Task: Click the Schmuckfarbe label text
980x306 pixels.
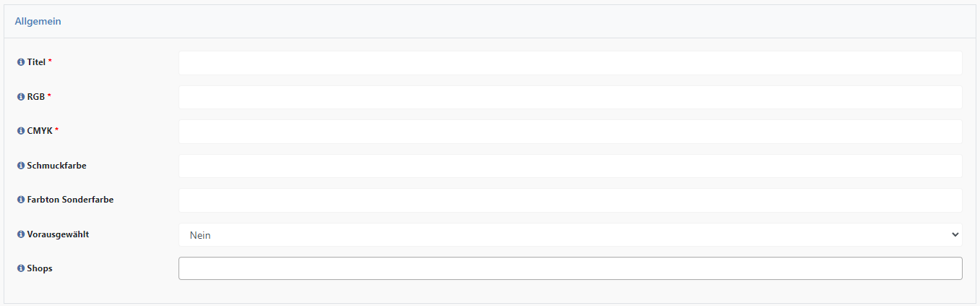Action: [56, 166]
